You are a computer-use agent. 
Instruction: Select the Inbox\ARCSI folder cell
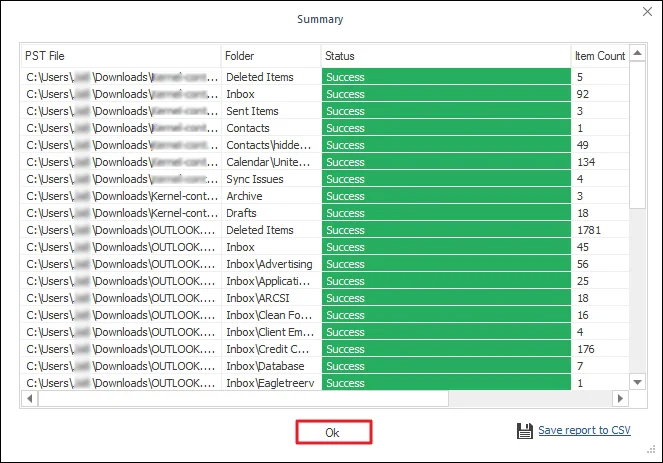pos(271,298)
